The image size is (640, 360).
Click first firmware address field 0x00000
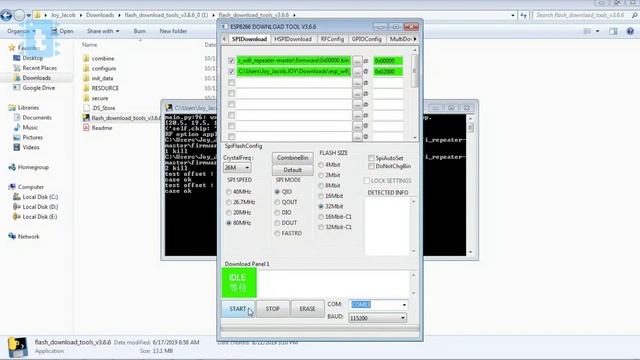click(x=388, y=61)
